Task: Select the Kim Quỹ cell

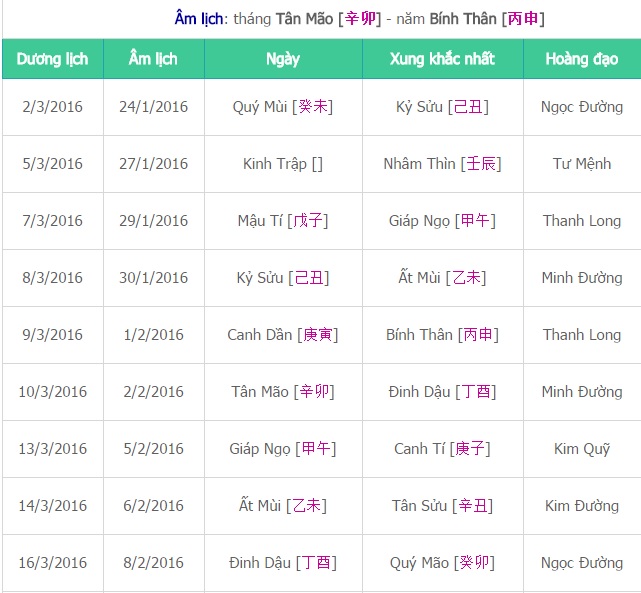Action: (x=582, y=449)
